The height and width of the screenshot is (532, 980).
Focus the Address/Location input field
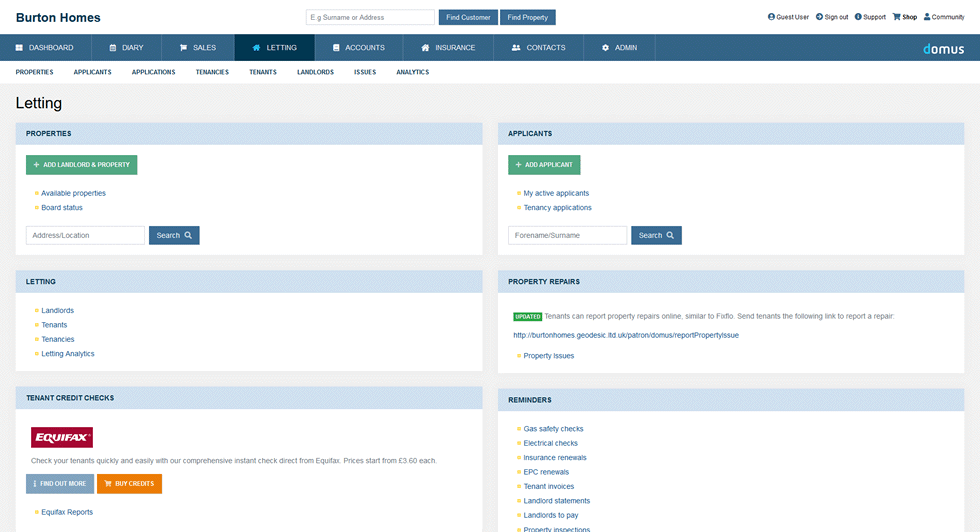coord(85,235)
